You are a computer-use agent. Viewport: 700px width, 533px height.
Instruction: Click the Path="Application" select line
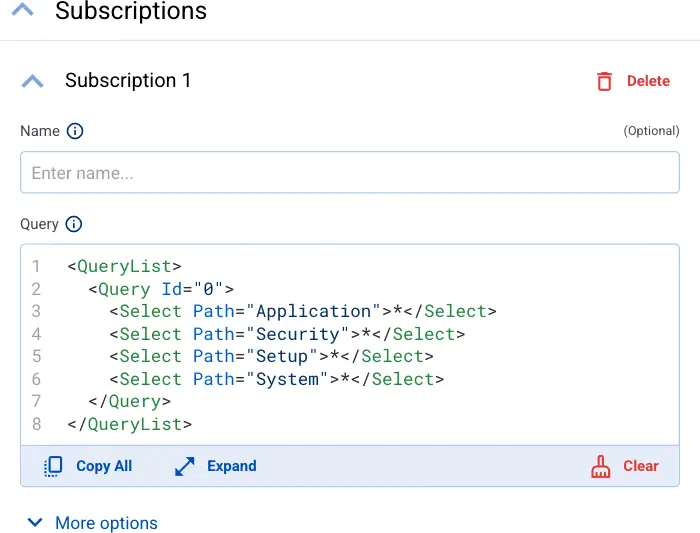pos(303,312)
